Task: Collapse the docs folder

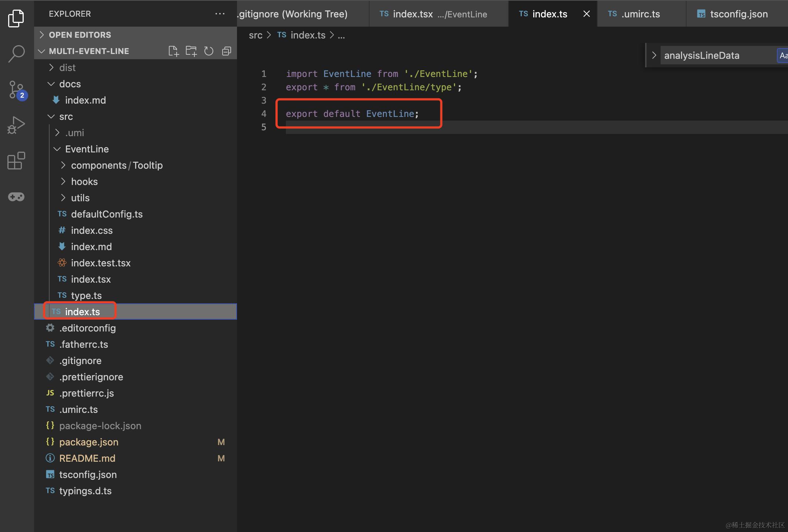Action: coord(136,84)
